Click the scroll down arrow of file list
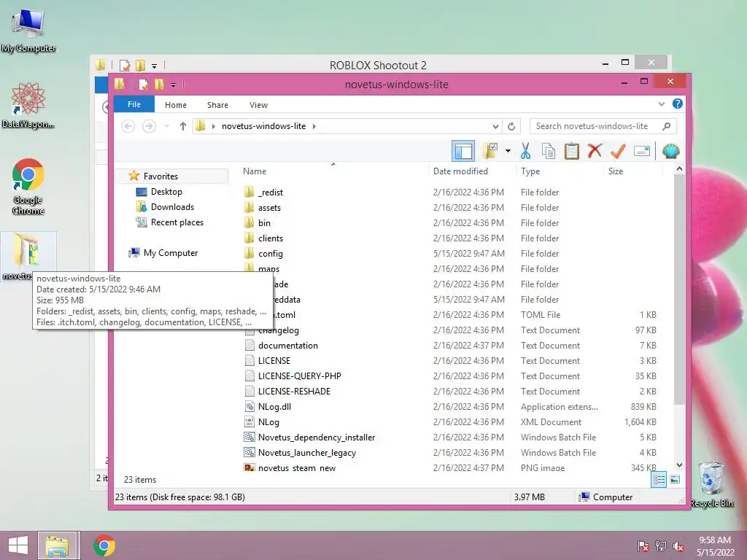Viewport: 747px width, 560px height. click(x=679, y=464)
